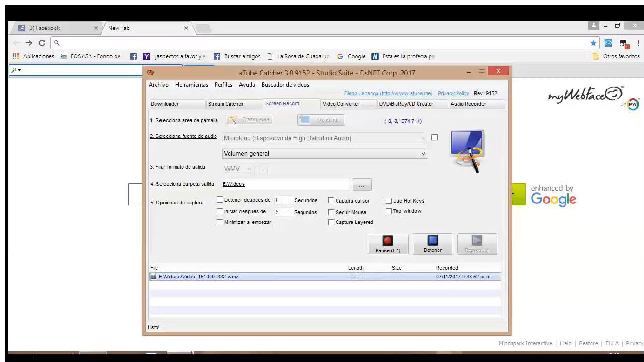Switch to the Downloader tab
Image resolution: width=644 pixels, height=362 pixels.
(x=177, y=104)
